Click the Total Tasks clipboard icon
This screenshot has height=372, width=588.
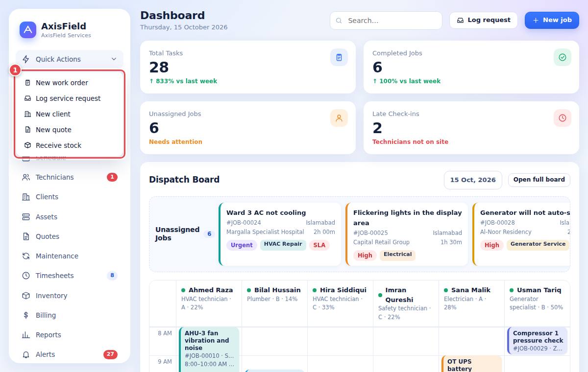click(x=339, y=57)
